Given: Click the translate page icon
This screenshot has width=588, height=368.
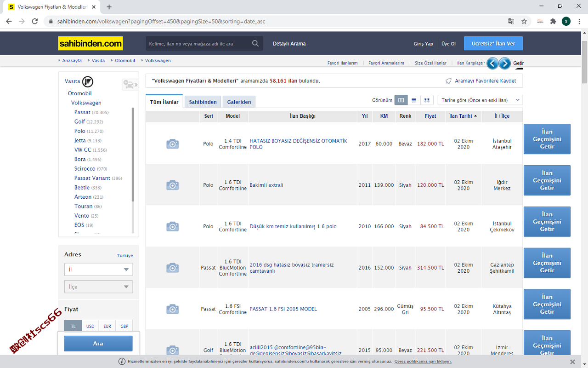Looking at the screenshot, I should pyautogui.click(x=511, y=21).
